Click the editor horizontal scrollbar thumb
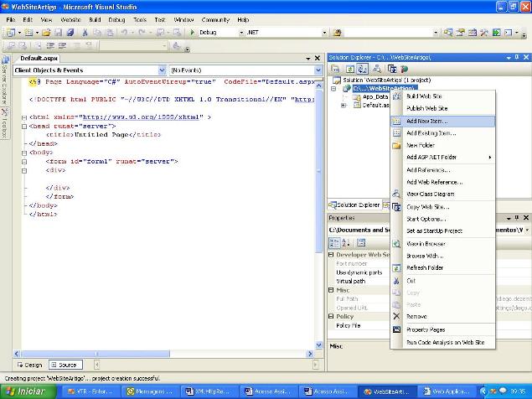This screenshot has height=399, width=532. pos(96,354)
